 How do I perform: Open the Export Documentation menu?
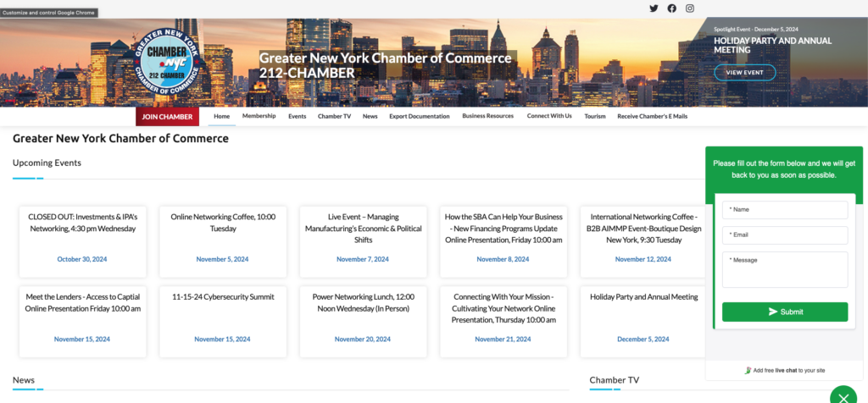[x=419, y=117]
